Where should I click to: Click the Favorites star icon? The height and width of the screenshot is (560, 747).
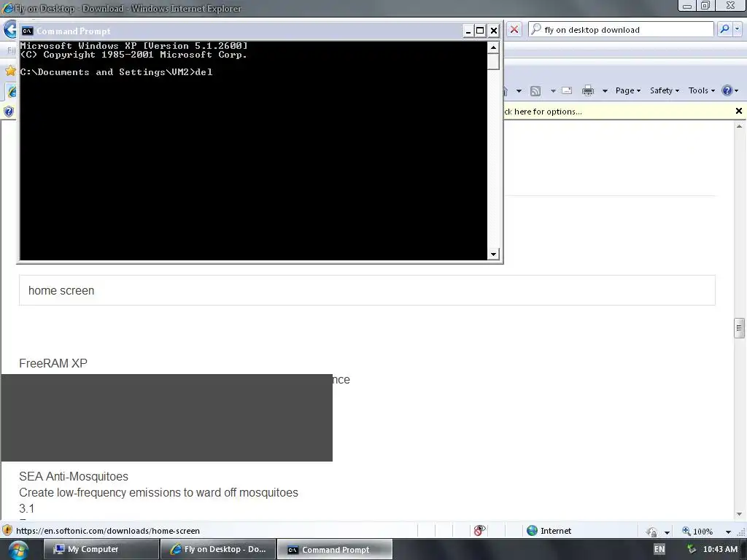(x=10, y=71)
